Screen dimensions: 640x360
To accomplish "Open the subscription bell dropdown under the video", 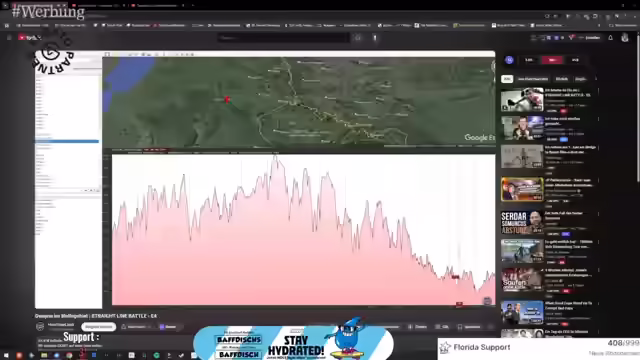I will tap(137, 327).
